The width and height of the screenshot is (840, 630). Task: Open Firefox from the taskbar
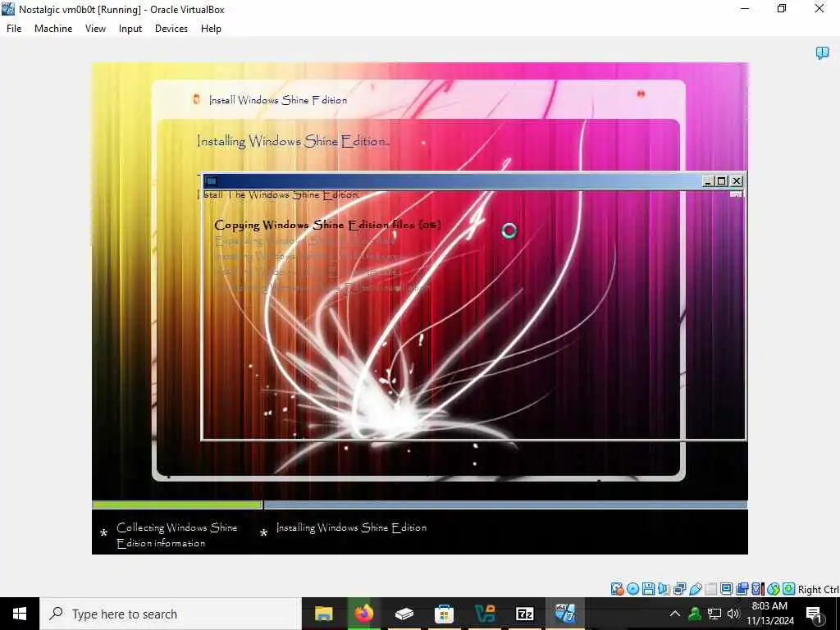tap(363, 614)
